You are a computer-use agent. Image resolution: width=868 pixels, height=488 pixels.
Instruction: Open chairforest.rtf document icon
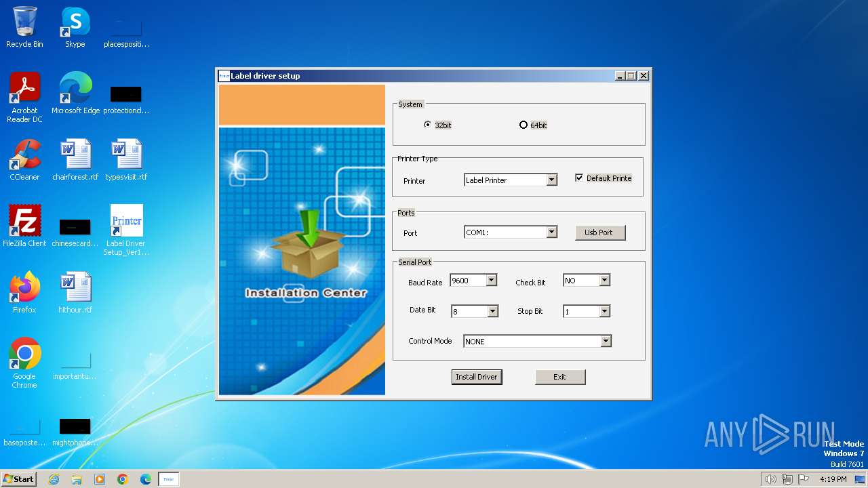click(75, 159)
